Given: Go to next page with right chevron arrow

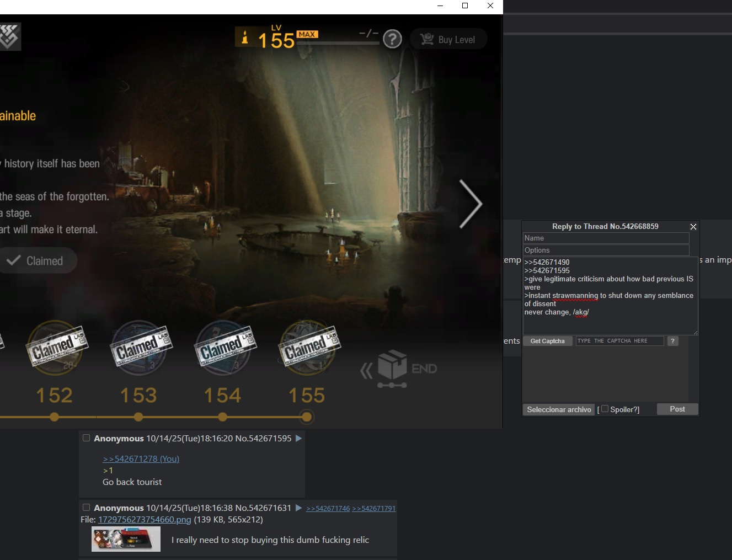Looking at the screenshot, I should [471, 204].
